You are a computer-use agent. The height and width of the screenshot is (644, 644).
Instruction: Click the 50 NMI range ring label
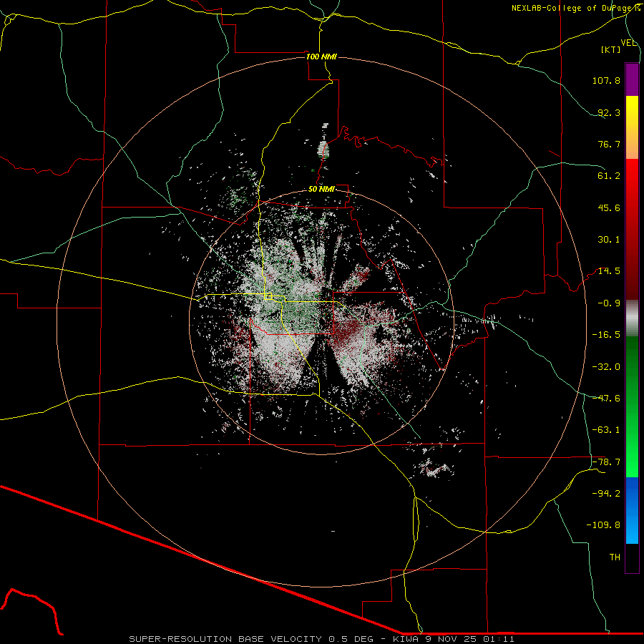coord(321,190)
